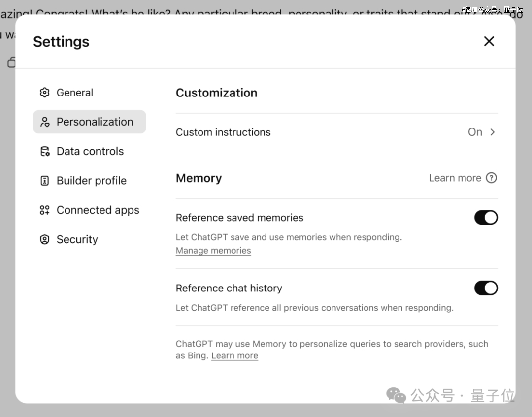The width and height of the screenshot is (532, 417).
Task: Click Learn more text in Memory header
Action: (455, 178)
